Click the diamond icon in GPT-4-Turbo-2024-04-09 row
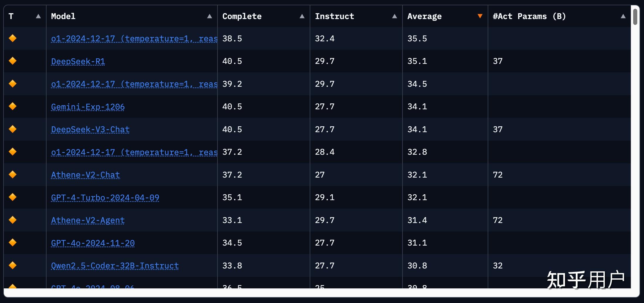 [13, 197]
